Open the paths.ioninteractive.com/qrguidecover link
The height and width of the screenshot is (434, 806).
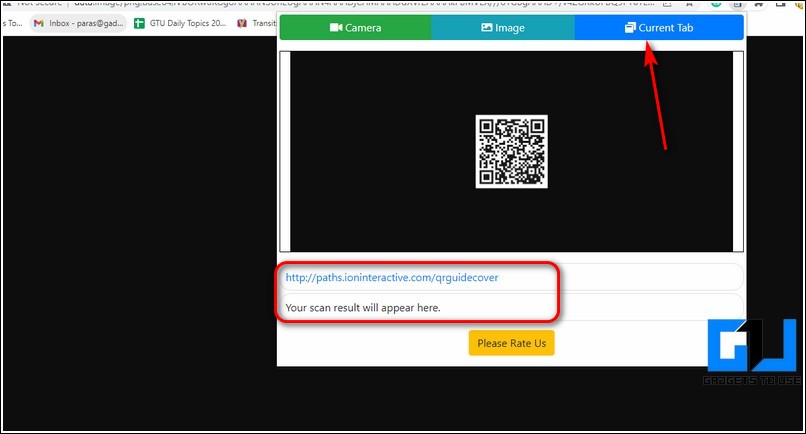pyautogui.click(x=392, y=278)
